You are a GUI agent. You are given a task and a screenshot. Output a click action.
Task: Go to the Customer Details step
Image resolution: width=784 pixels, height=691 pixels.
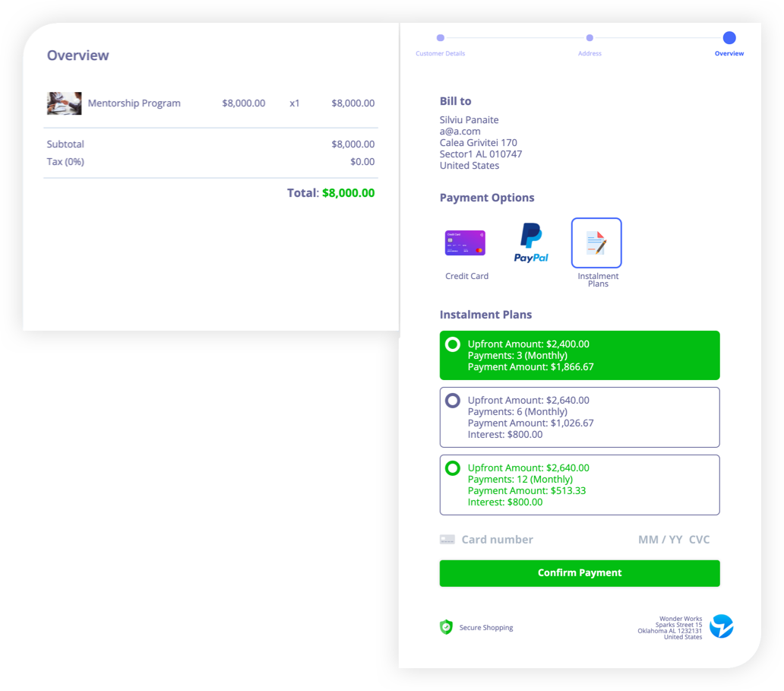[441, 38]
